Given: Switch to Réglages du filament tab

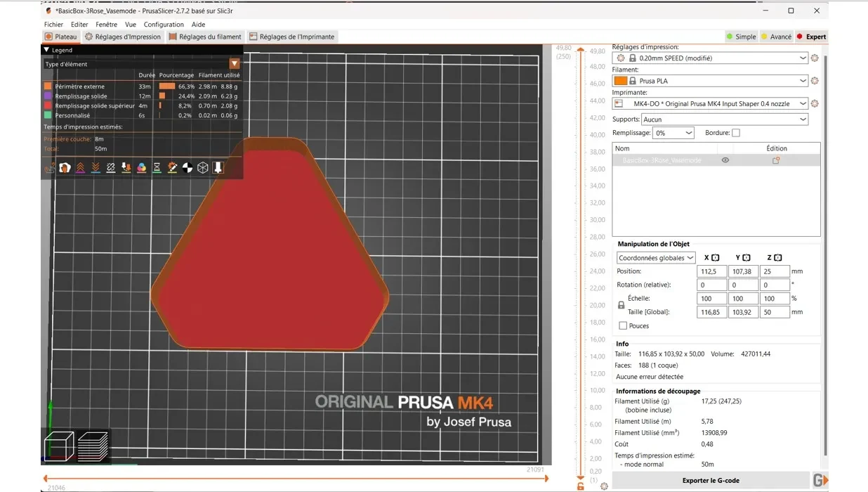Looking at the screenshot, I should click(x=205, y=37).
